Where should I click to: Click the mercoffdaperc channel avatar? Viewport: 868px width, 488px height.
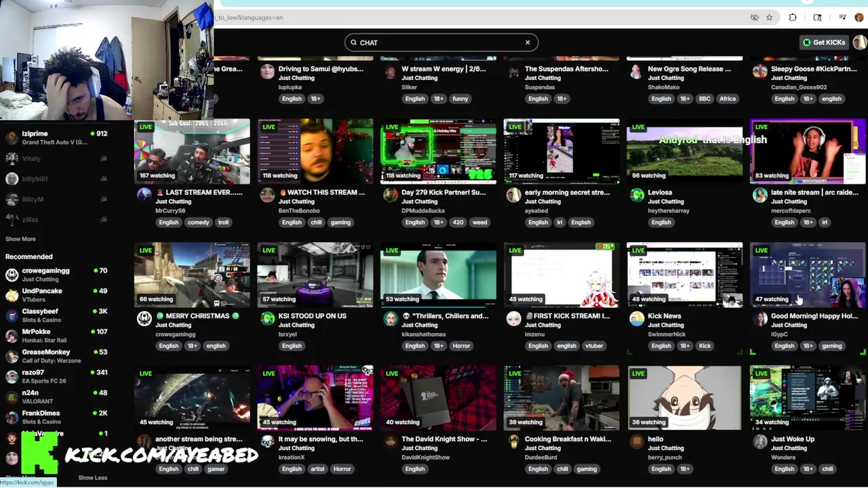pyautogui.click(x=759, y=195)
